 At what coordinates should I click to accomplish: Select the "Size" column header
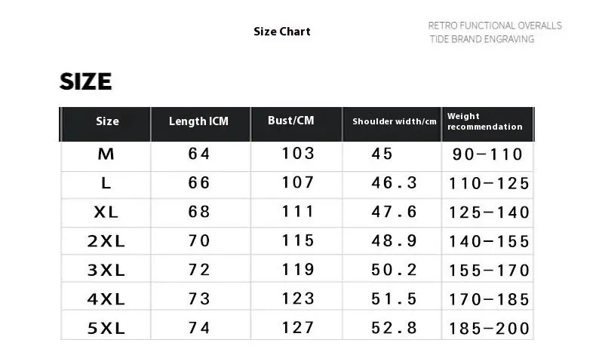tap(107, 121)
